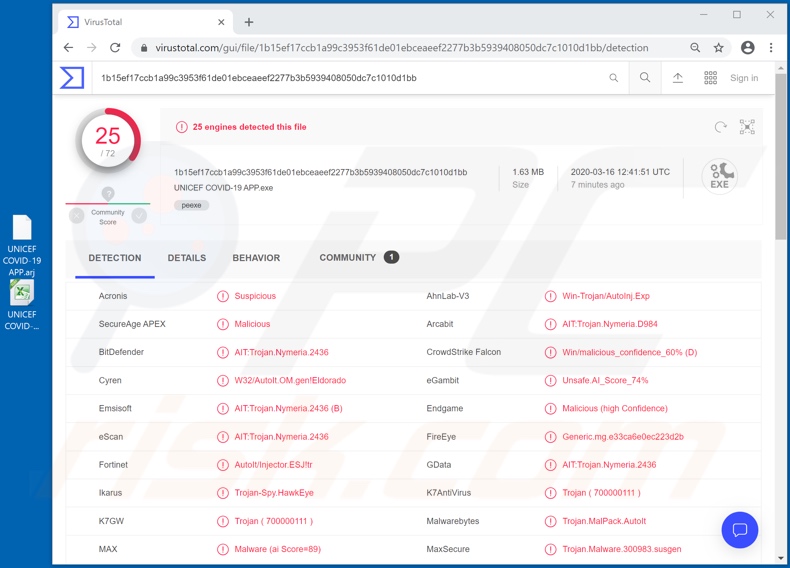Click the 1.63 MB size value
The width and height of the screenshot is (790, 568).
[x=528, y=172]
